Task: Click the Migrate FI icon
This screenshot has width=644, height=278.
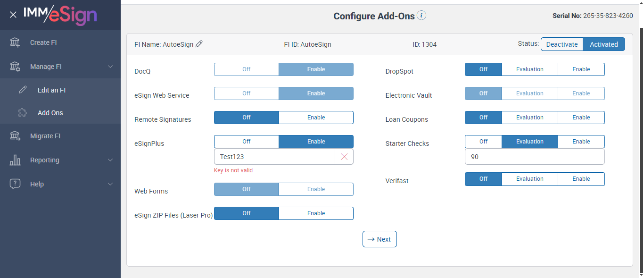Action: pyautogui.click(x=15, y=136)
